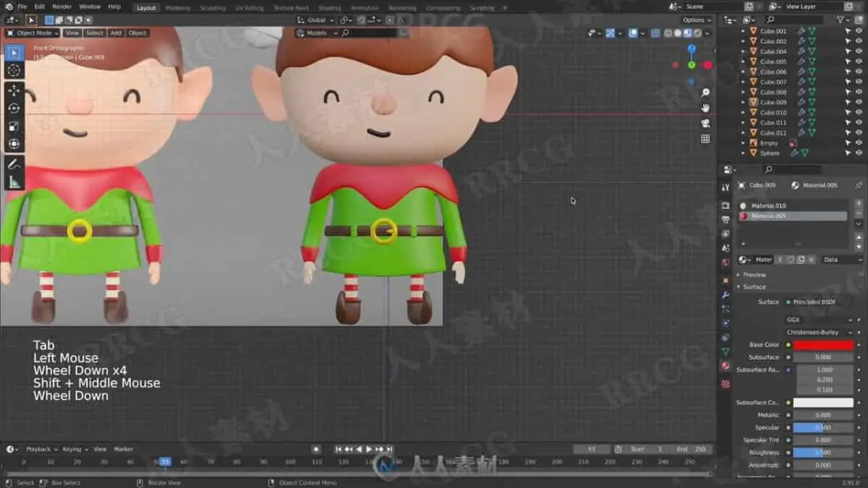Viewport: 868px width, 488px height.
Task: Disable selection for Cube.012
Action: (x=848, y=132)
